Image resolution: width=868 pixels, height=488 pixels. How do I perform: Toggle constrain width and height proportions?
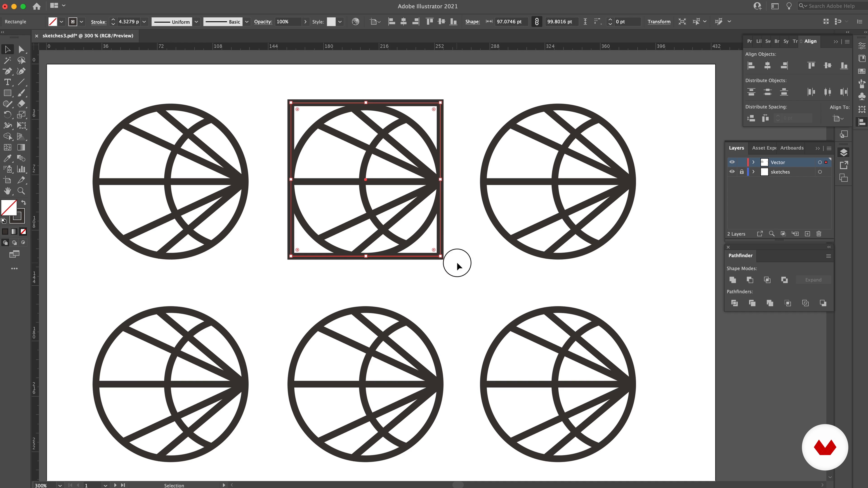click(x=537, y=21)
